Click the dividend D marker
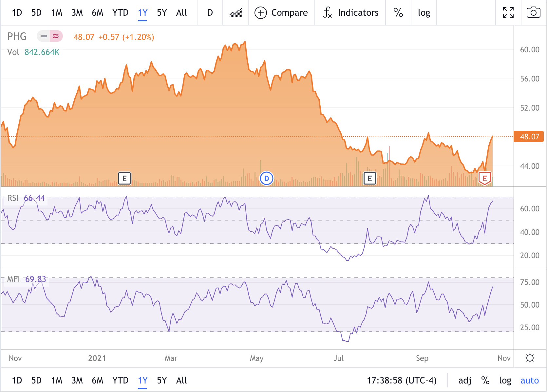Viewport: 547px width, 392px height. [x=267, y=179]
